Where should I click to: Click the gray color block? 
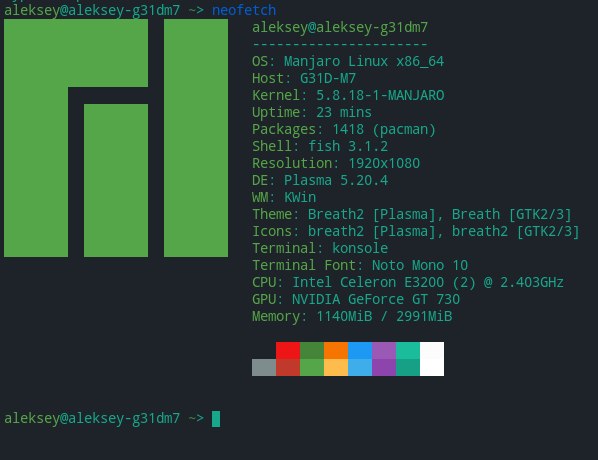pos(264,367)
